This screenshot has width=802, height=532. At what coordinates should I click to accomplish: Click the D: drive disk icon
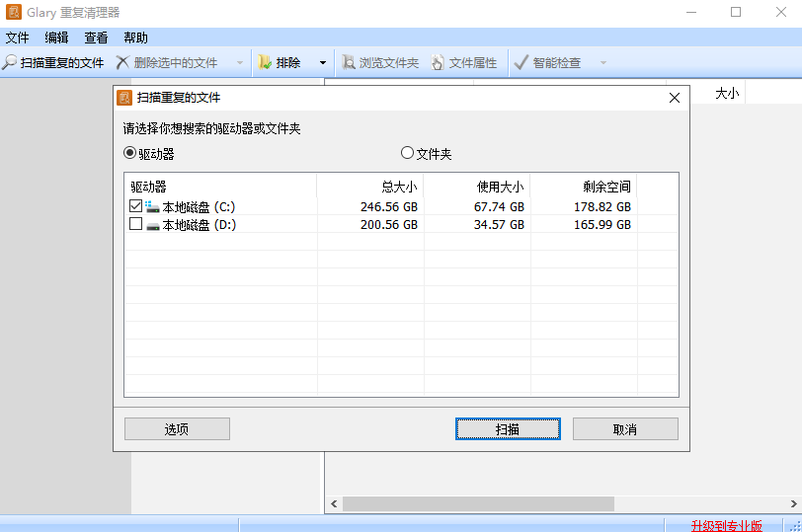pos(152,225)
